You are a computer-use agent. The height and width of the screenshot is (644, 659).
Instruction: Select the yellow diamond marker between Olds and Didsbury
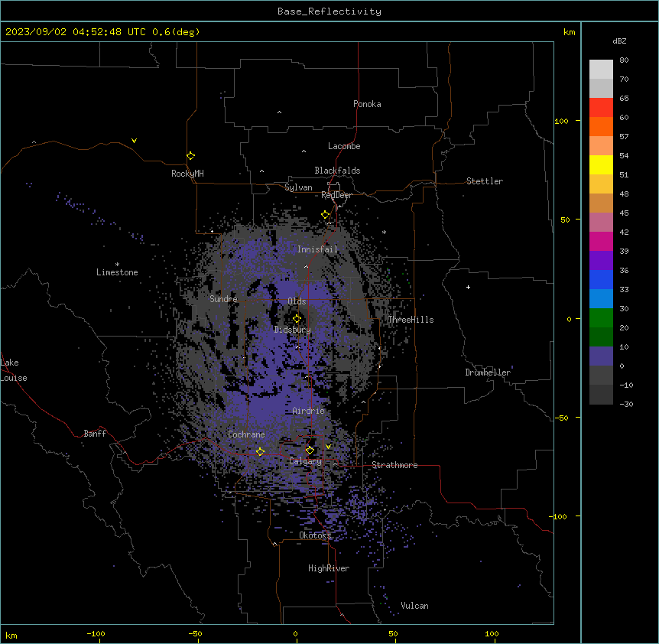(x=297, y=319)
